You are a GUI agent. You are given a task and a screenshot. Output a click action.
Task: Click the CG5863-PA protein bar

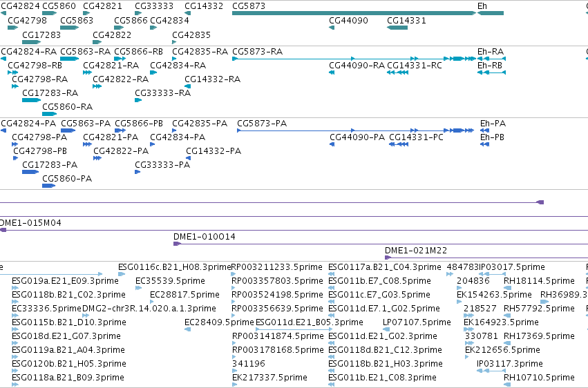point(68,130)
